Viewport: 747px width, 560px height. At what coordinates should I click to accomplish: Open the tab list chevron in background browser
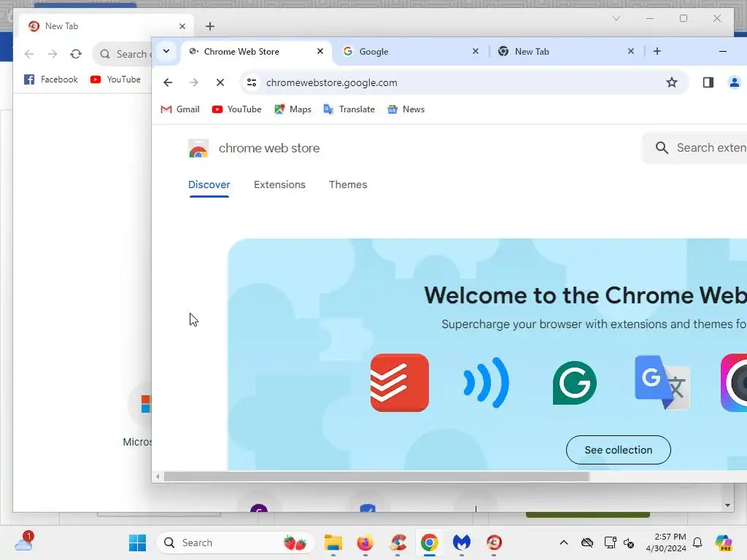pos(616,18)
